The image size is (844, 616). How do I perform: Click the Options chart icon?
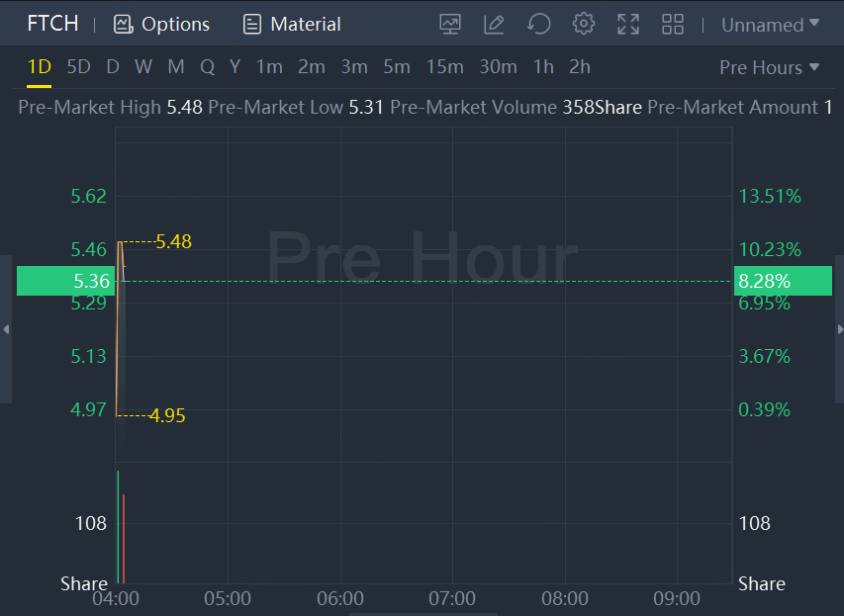[124, 24]
